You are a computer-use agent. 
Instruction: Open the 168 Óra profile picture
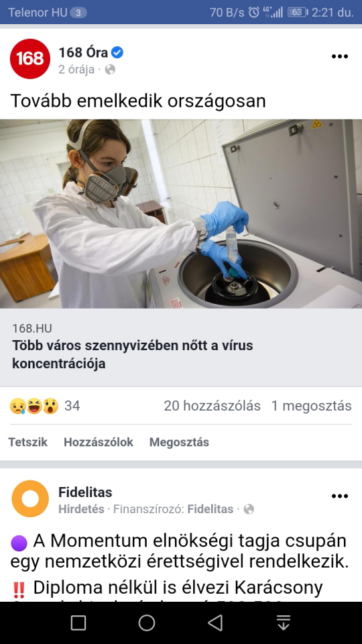tap(30, 59)
